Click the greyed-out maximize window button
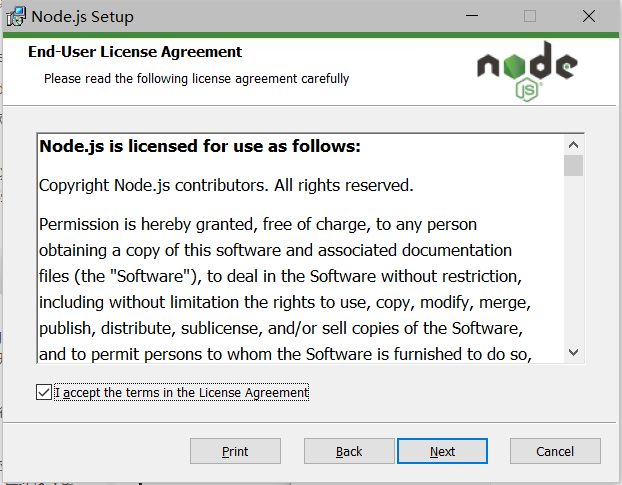This screenshot has height=485, width=622. coord(530,17)
